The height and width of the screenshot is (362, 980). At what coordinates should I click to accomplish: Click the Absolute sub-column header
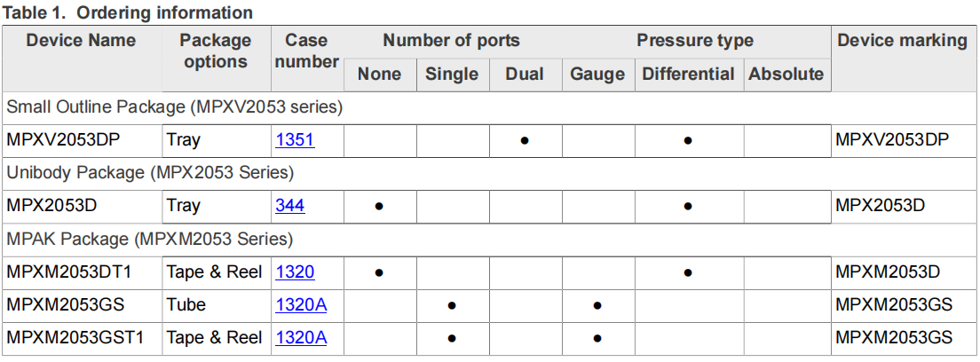(786, 75)
